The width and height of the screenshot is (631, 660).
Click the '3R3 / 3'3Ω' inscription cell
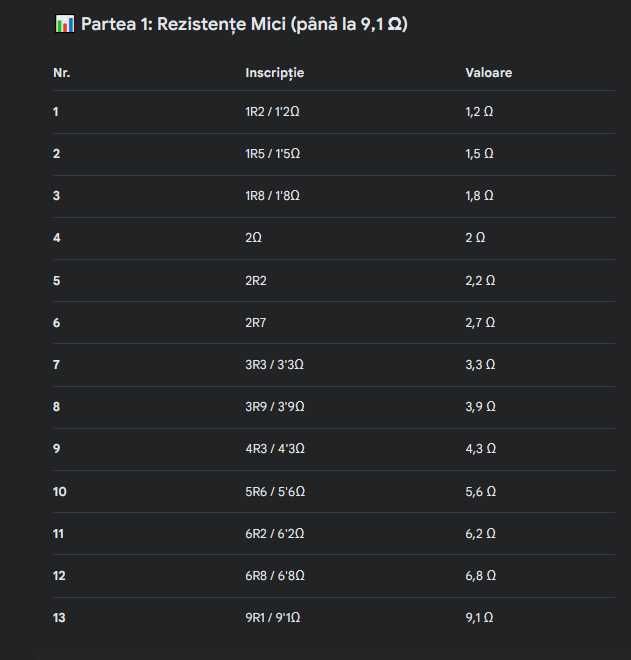(274, 365)
